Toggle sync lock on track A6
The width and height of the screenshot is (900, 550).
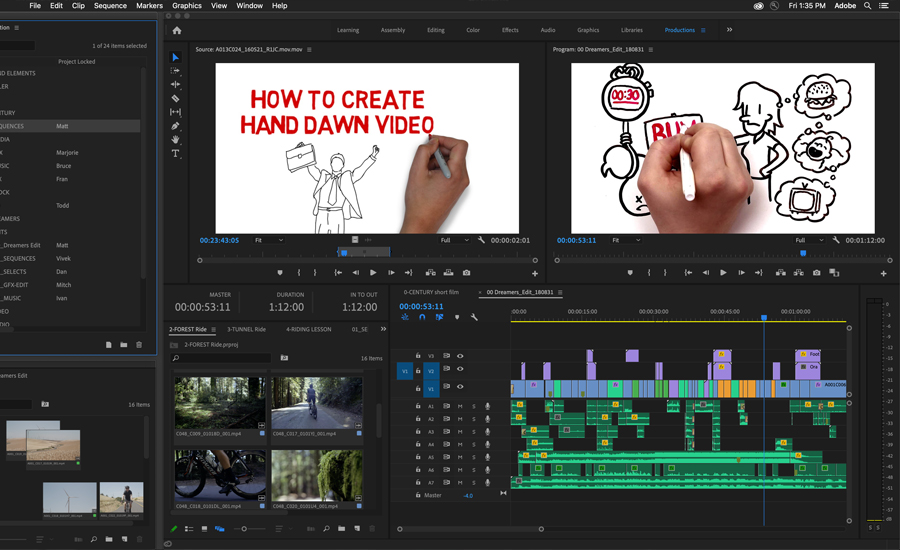[446, 470]
